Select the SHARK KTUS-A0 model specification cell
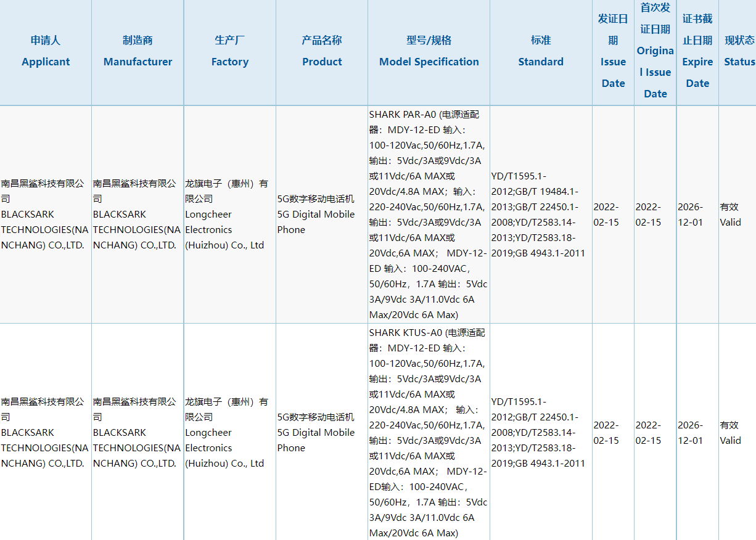756x540 pixels. click(428, 433)
